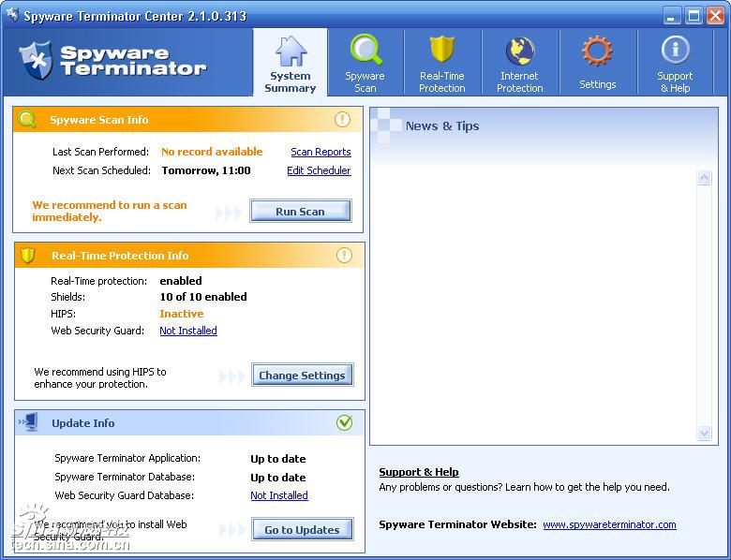Click 'We recommend to run a scan immediately' text

[x=110, y=211]
